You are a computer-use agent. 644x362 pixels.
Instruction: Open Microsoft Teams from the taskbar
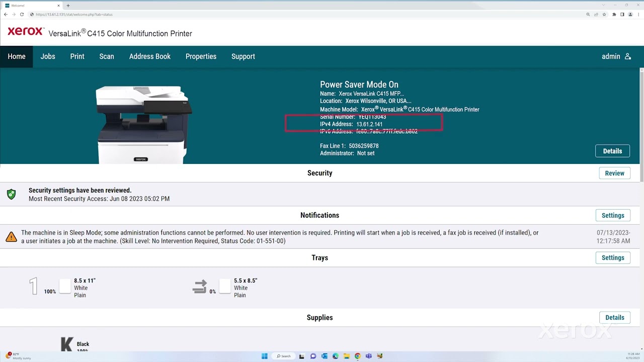368,356
